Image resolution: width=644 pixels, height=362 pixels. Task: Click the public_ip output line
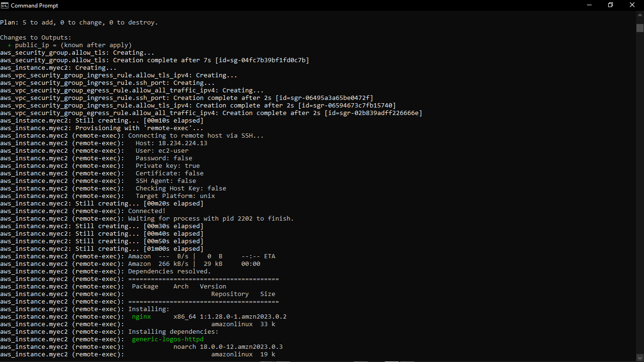point(69,45)
